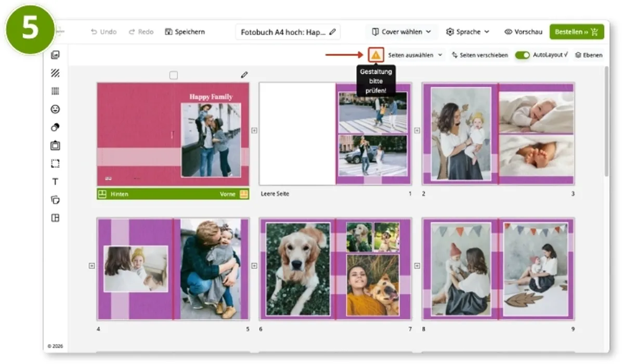The width and height of the screenshot is (624, 364).
Task: Save the project with Speichern
Action: [185, 32]
